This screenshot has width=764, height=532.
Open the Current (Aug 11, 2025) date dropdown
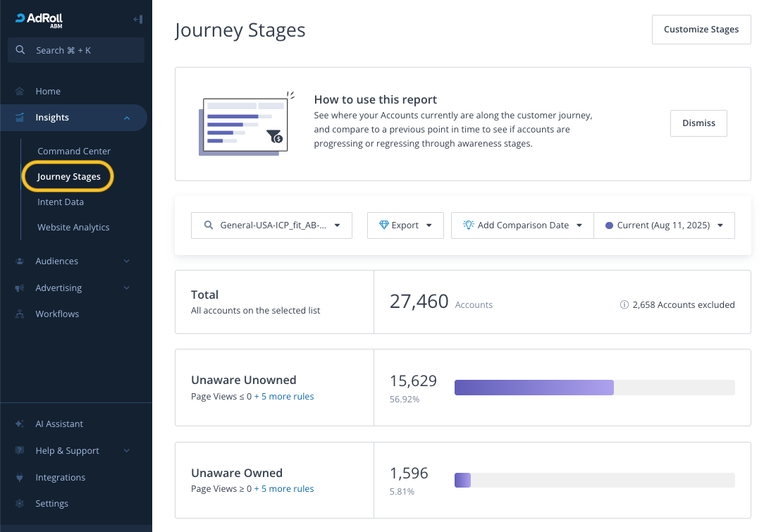pos(664,225)
